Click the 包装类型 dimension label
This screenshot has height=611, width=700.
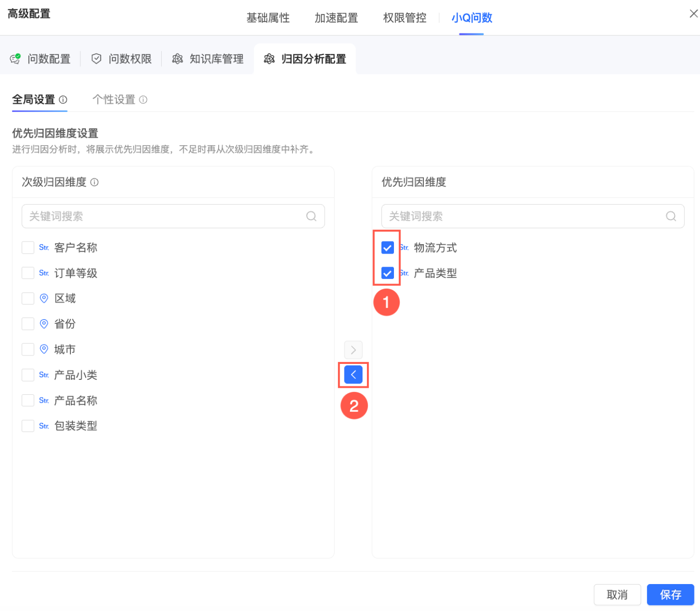pyautogui.click(x=76, y=426)
